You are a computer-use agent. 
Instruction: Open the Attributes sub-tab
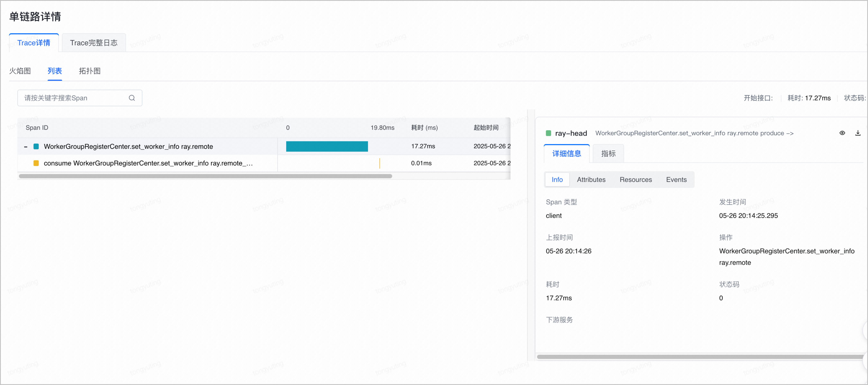[591, 180]
